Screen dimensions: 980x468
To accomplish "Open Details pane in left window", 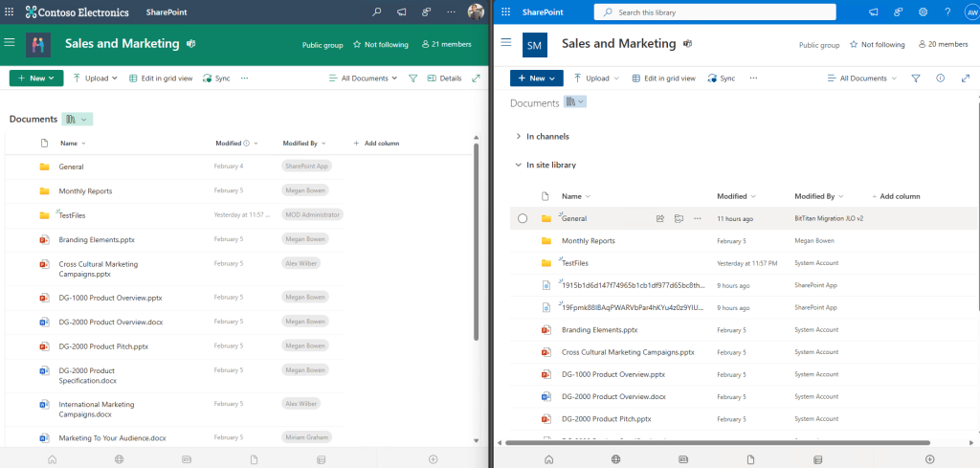I will 444,78.
